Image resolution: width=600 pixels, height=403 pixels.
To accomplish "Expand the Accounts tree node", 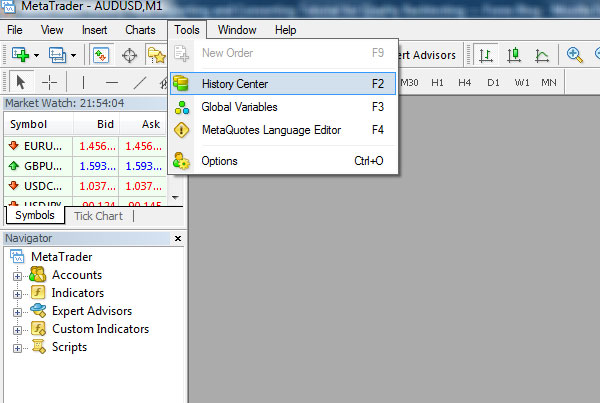I will [17, 276].
